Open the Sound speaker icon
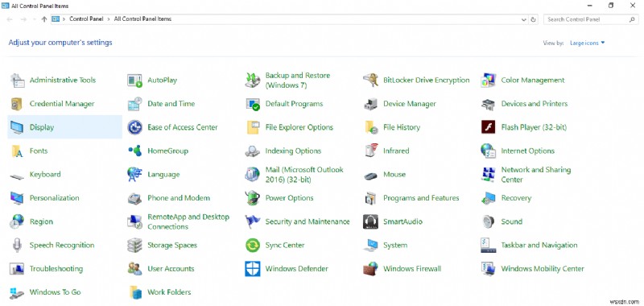Image resolution: width=644 pixels, height=306 pixels. [x=488, y=221]
